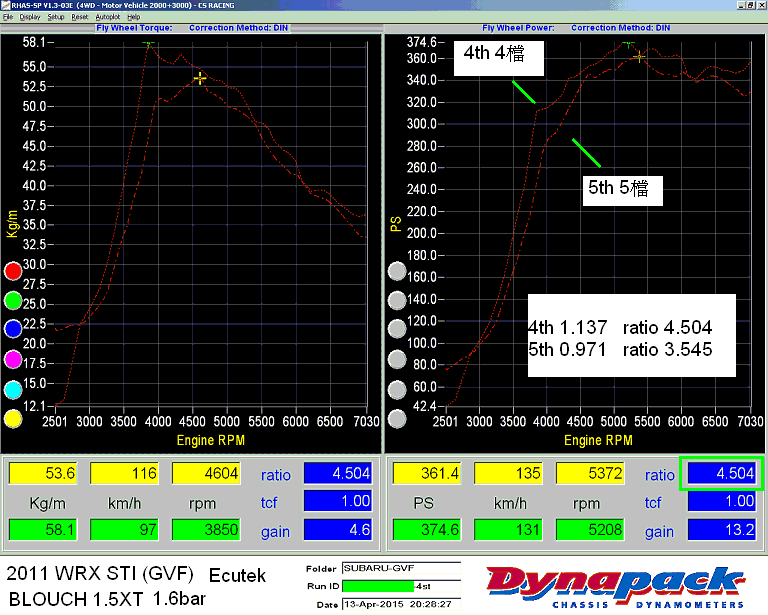Screen dimensions: 768x615
Task: Click the gear ratio info text box
Action: (631, 335)
